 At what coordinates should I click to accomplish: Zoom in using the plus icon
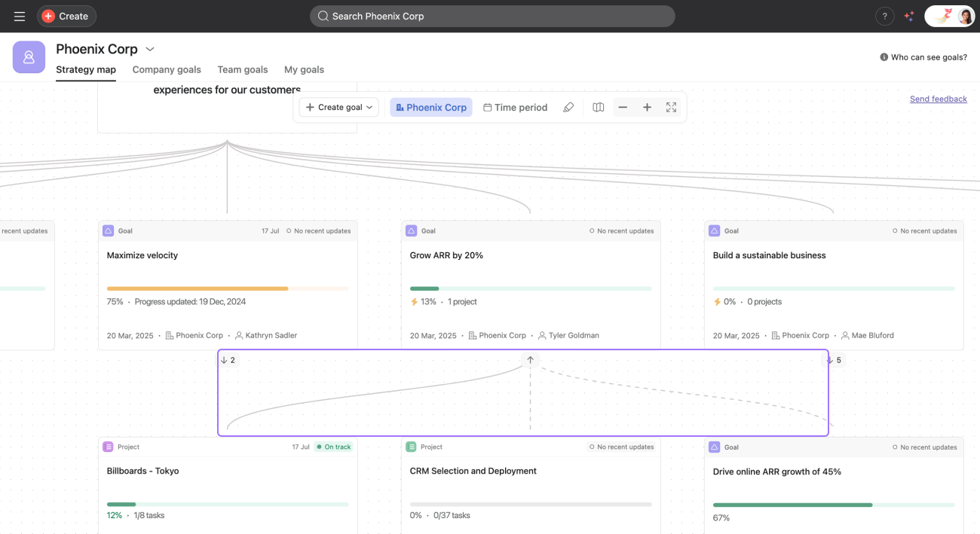[x=647, y=108]
